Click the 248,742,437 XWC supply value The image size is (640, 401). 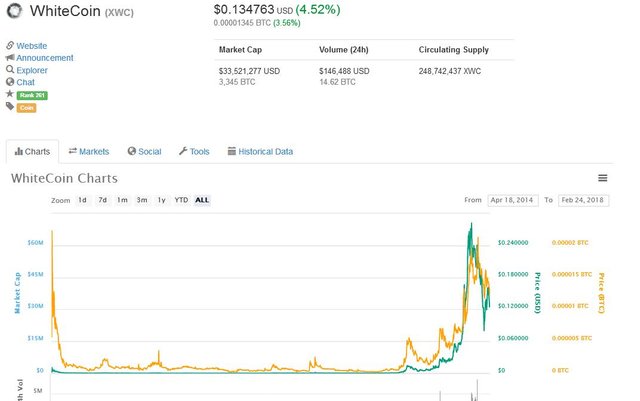click(x=450, y=71)
